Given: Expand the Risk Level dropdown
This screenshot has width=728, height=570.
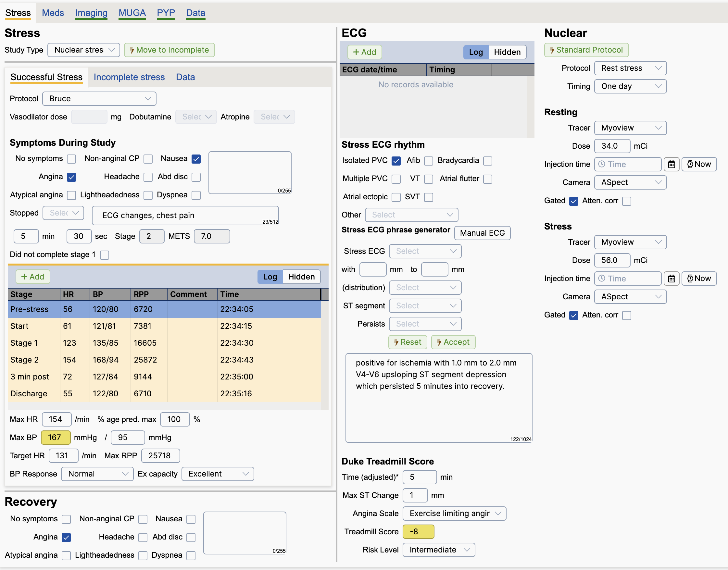Looking at the screenshot, I should pyautogui.click(x=439, y=550).
